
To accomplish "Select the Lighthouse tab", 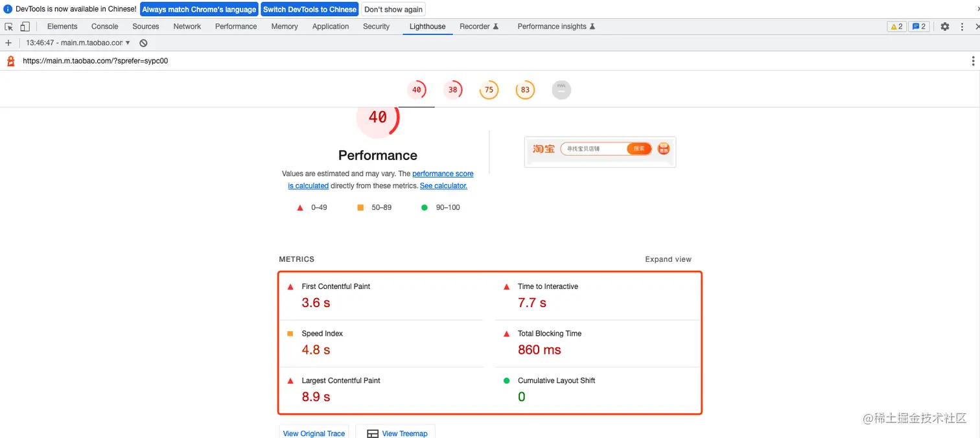I will (x=427, y=27).
